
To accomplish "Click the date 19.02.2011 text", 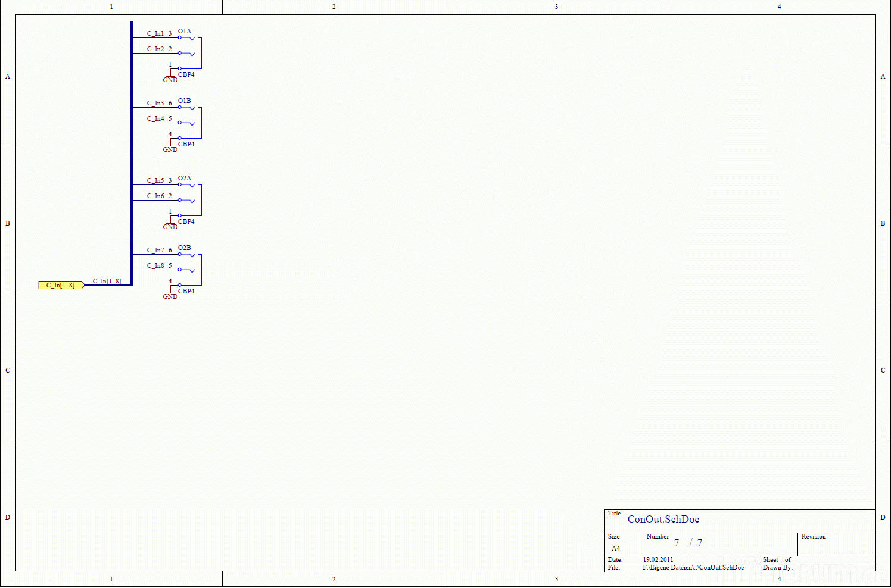I will click(658, 559).
